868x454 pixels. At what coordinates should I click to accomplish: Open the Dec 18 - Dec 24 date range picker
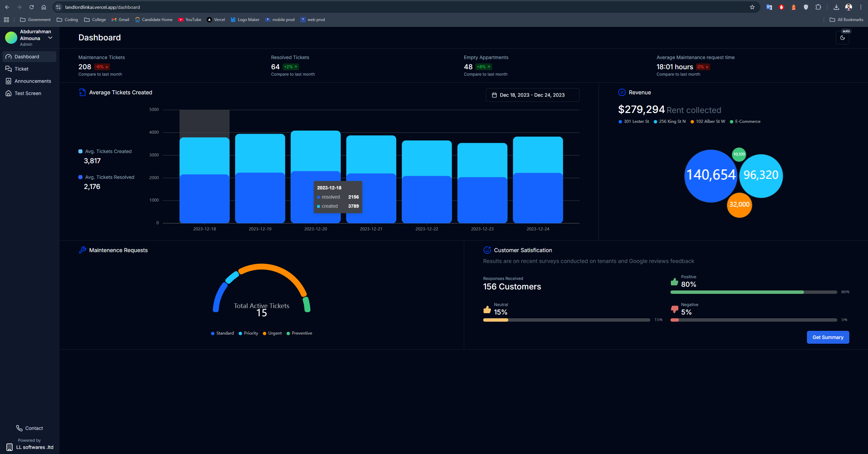[532, 95]
